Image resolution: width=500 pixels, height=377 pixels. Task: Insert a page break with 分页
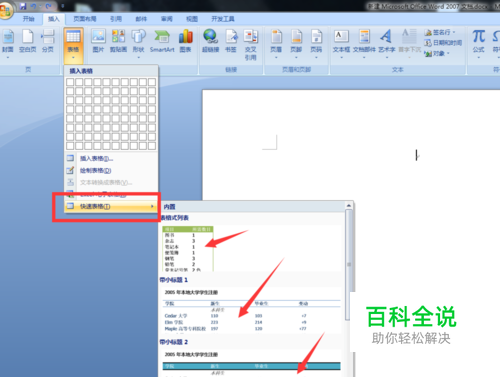[48, 42]
